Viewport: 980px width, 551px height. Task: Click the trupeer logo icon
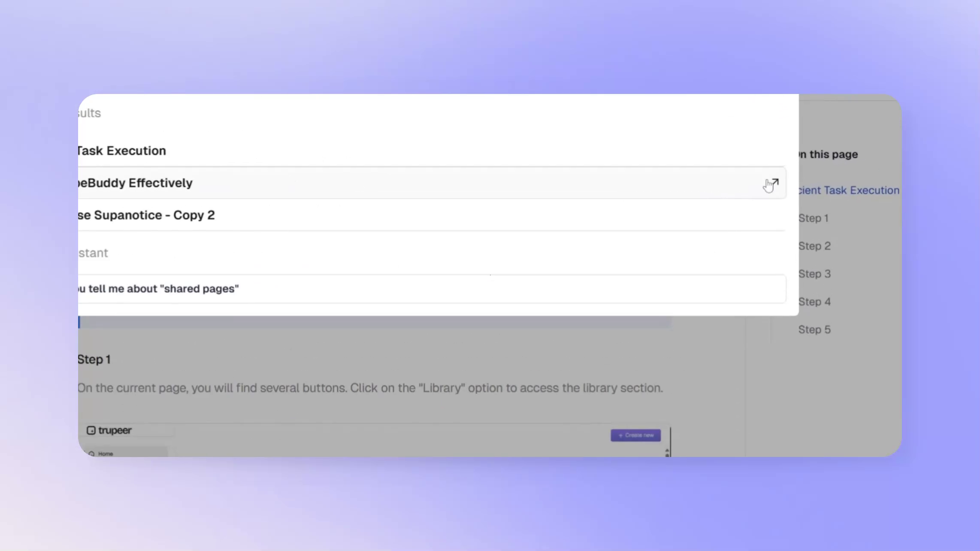91,430
